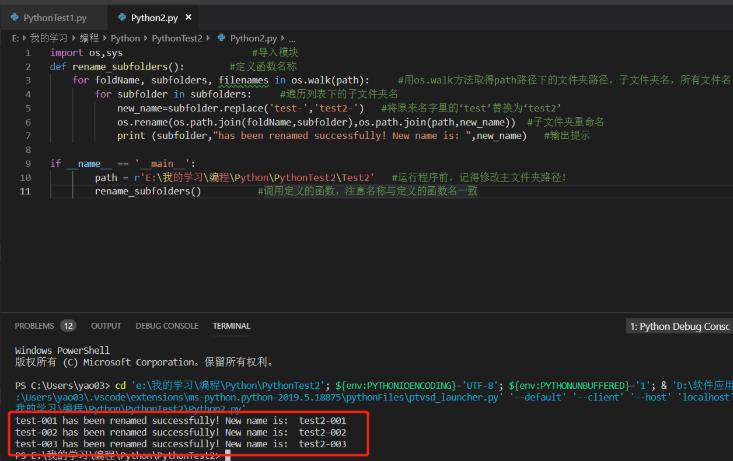The height and width of the screenshot is (461, 733).
Task: Open the PROBLEMS panel tab
Action: (x=34, y=326)
